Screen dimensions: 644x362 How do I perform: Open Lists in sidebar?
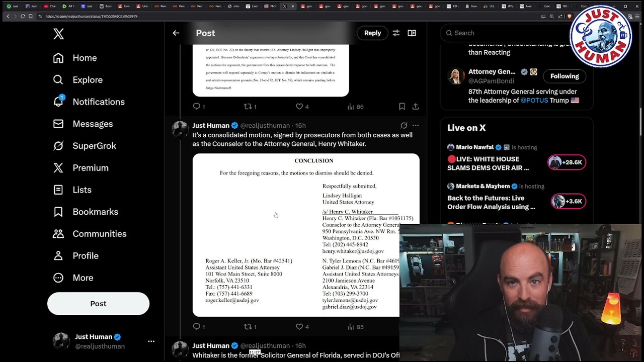[72, 190]
